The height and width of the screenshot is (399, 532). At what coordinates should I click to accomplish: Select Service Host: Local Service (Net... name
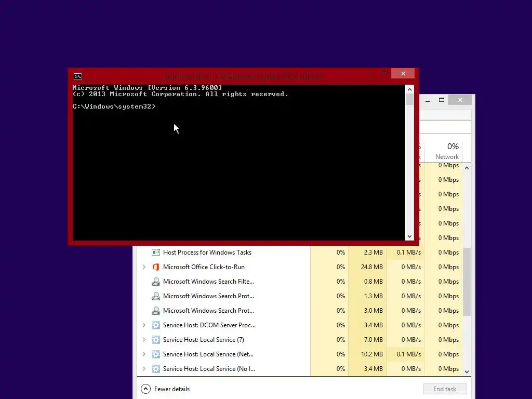tap(208, 354)
